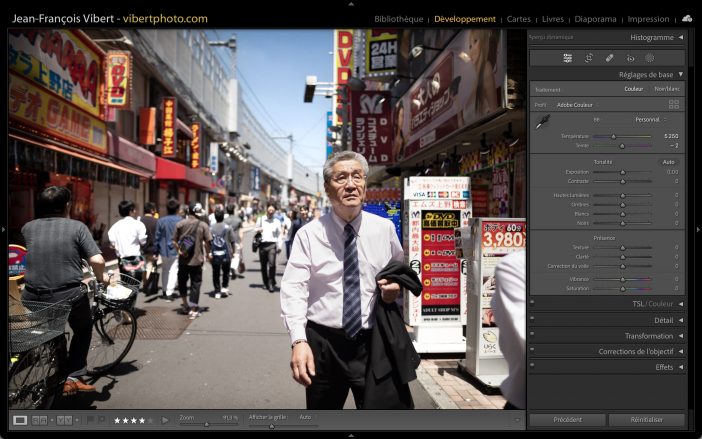Click the cloud sync status icon
Image resolution: width=702 pixels, height=439 pixels.
[x=687, y=18]
